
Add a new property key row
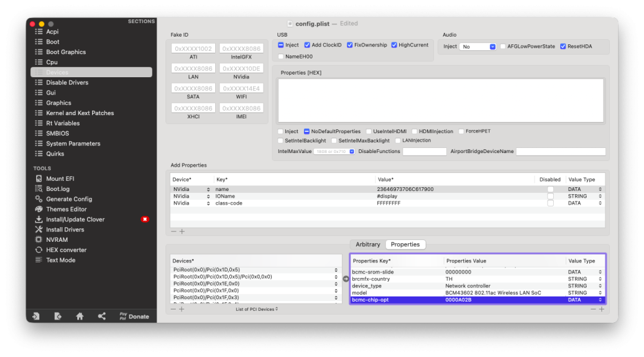(601, 309)
